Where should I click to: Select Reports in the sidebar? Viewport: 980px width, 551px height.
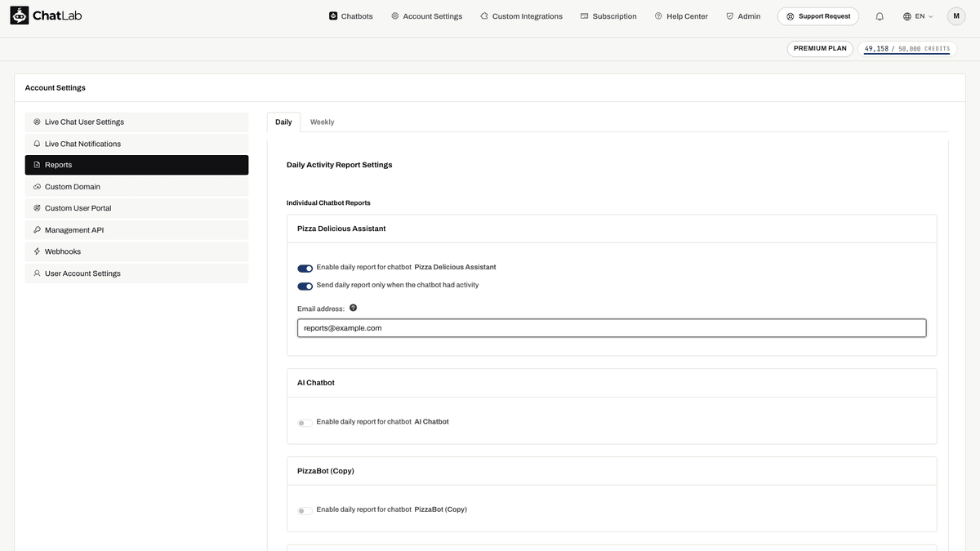tap(136, 165)
